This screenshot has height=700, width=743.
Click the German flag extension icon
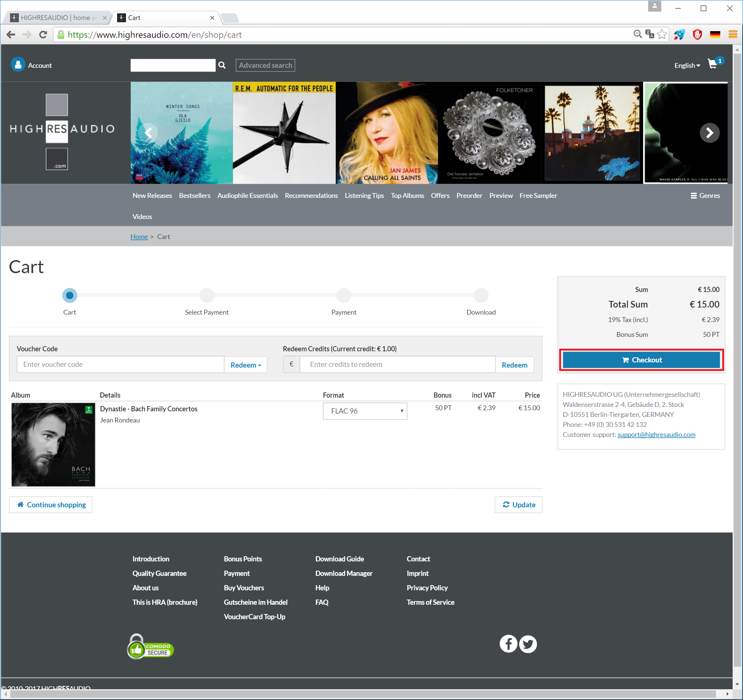pyautogui.click(x=715, y=34)
